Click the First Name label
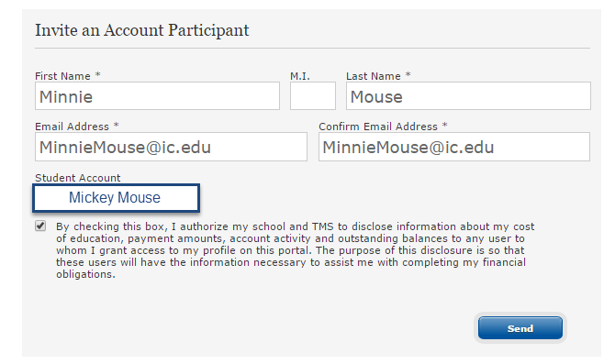 [62, 76]
